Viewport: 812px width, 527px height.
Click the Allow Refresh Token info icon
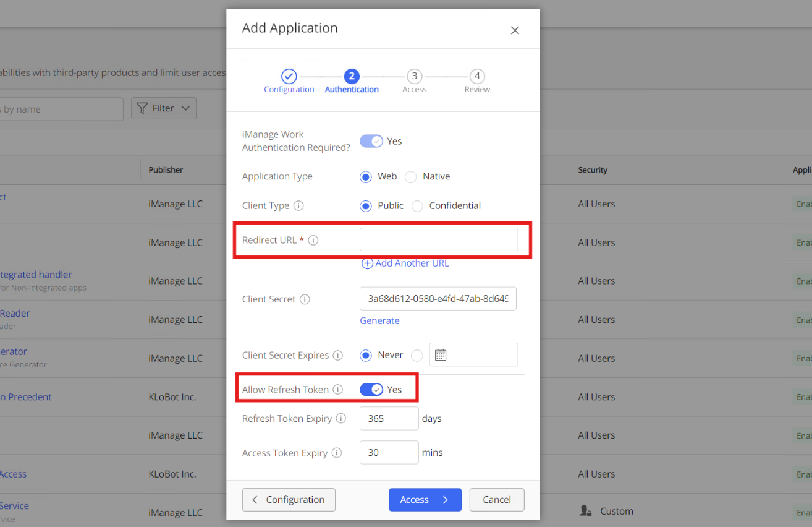[x=337, y=390]
